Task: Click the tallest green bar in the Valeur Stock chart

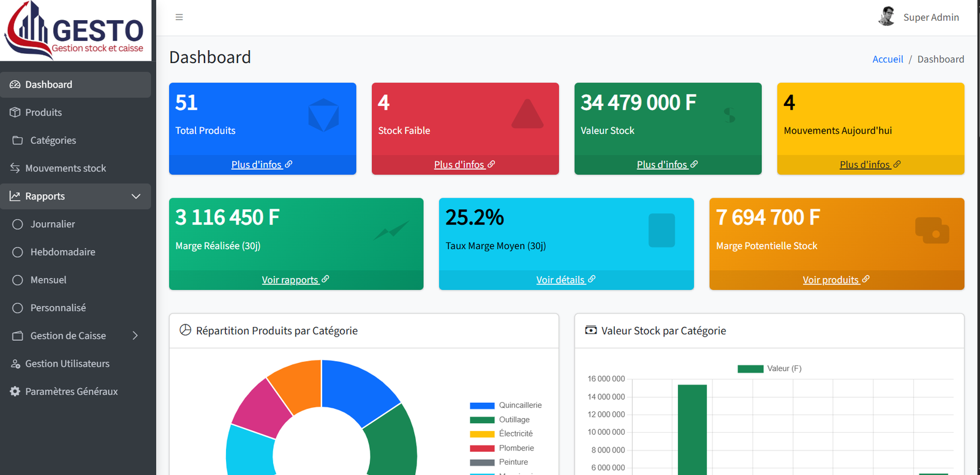Action: 692,430
